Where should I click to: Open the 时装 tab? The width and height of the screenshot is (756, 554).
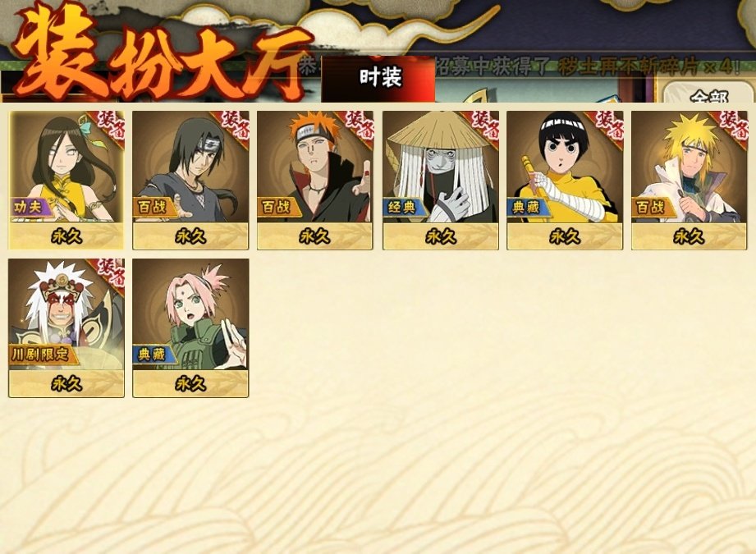tap(379, 78)
